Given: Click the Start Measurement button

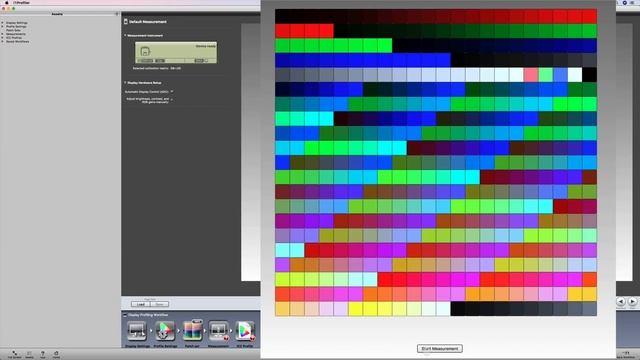Looking at the screenshot, I should click(440, 349).
